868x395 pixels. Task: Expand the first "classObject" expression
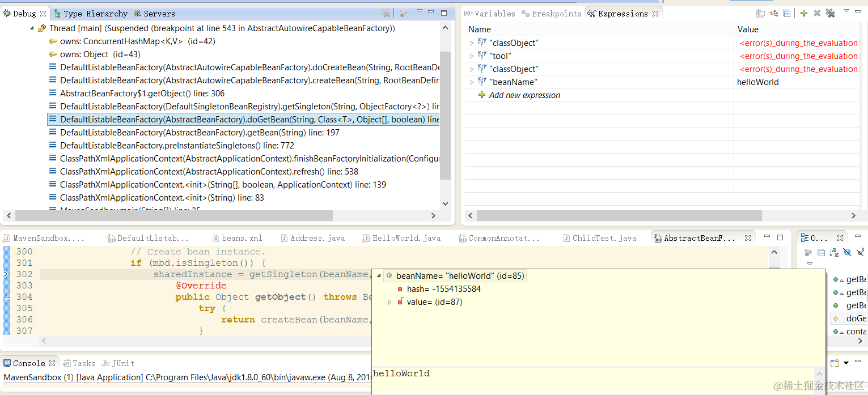coord(472,43)
